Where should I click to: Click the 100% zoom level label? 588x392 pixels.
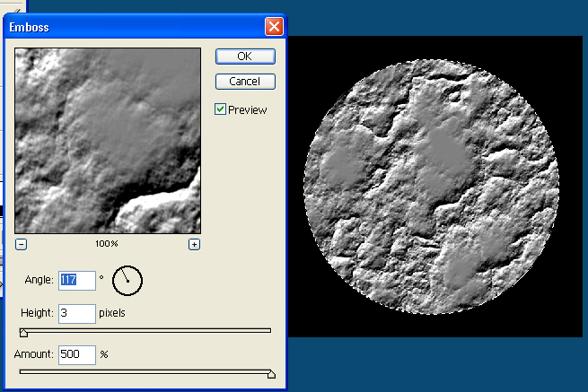[x=107, y=244]
